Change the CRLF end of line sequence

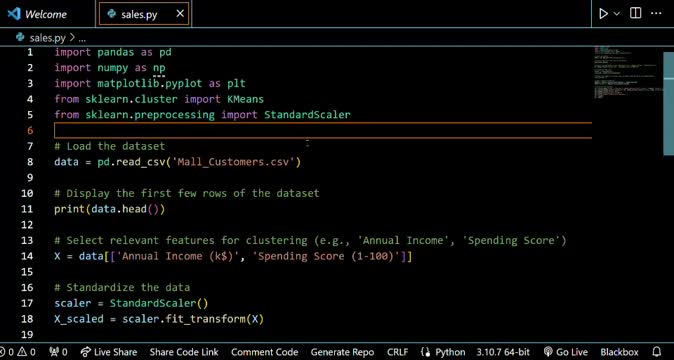tap(398, 352)
